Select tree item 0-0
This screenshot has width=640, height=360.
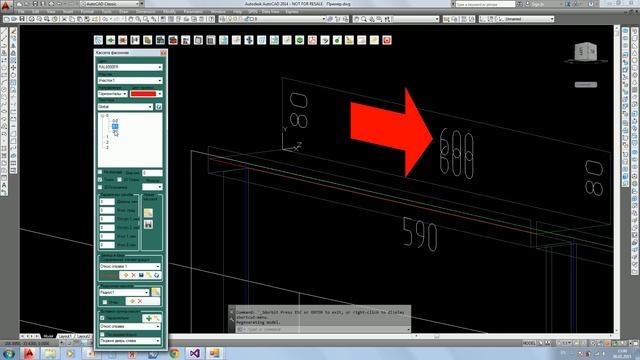click(115, 121)
